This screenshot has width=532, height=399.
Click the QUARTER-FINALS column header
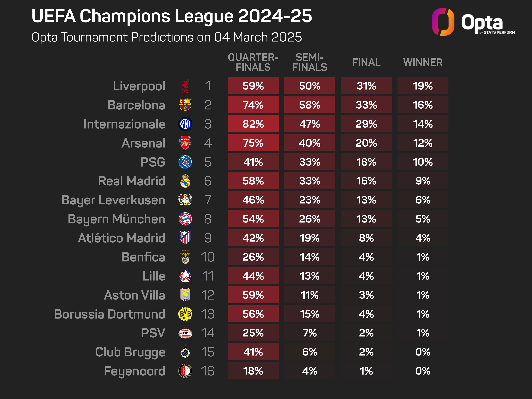point(253,62)
